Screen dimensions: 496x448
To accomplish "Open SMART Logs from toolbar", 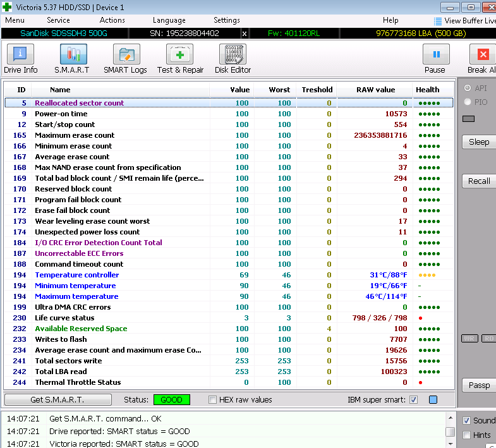I will (126, 54).
